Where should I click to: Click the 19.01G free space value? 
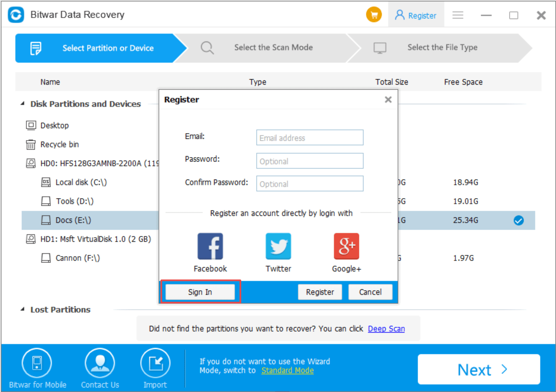click(466, 201)
